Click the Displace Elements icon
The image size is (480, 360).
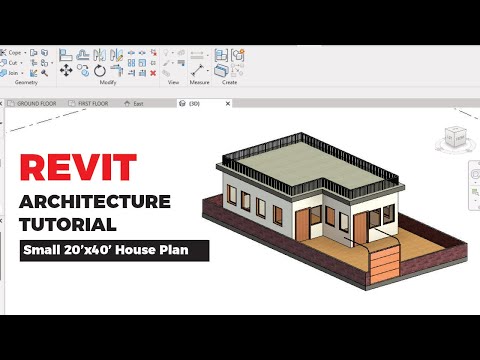(181, 53)
